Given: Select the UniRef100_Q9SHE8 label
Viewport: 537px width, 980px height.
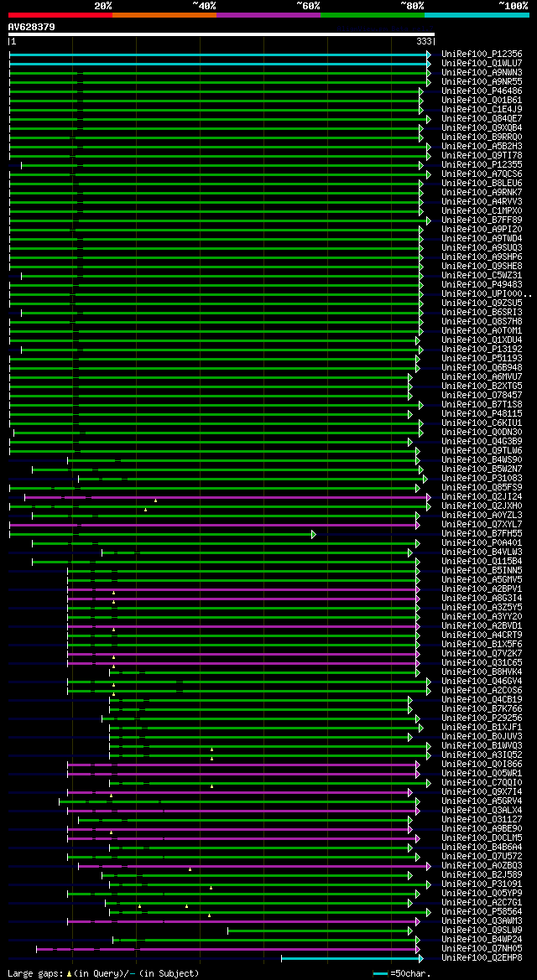Looking at the screenshot, I should (x=482, y=267).
